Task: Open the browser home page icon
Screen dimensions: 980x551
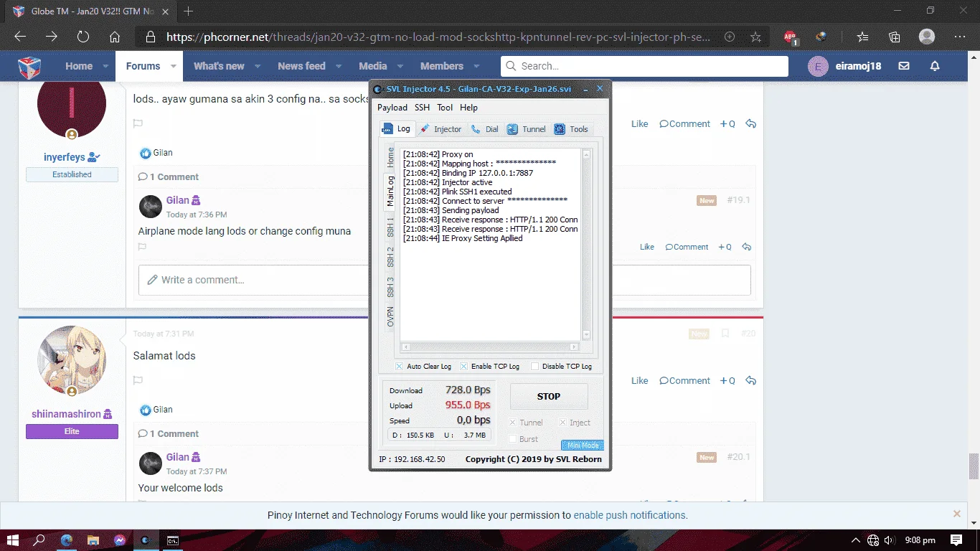Action: click(115, 37)
